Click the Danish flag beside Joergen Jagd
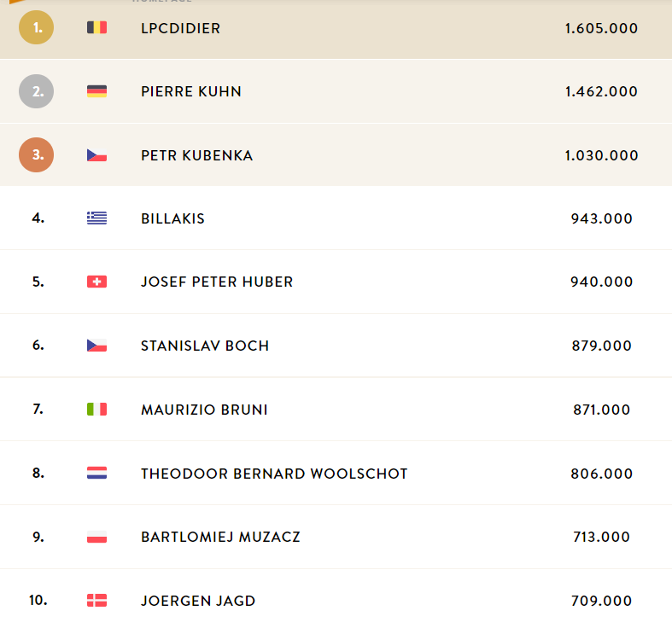Screen dimensions: 672x628 [96, 600]
